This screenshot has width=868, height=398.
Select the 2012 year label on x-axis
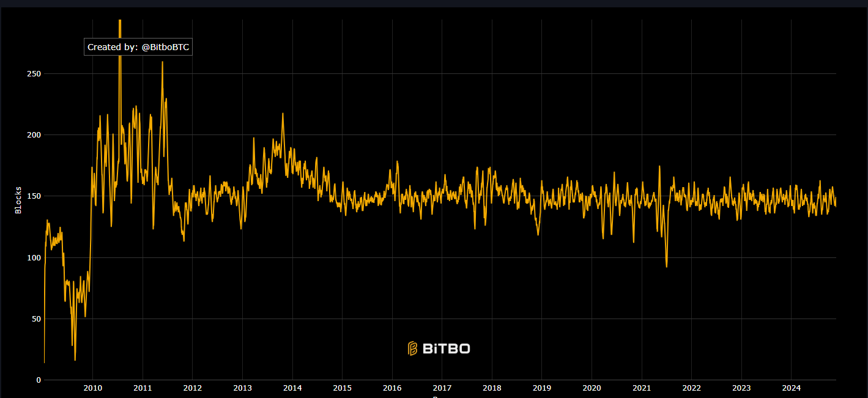pos(193,388)
